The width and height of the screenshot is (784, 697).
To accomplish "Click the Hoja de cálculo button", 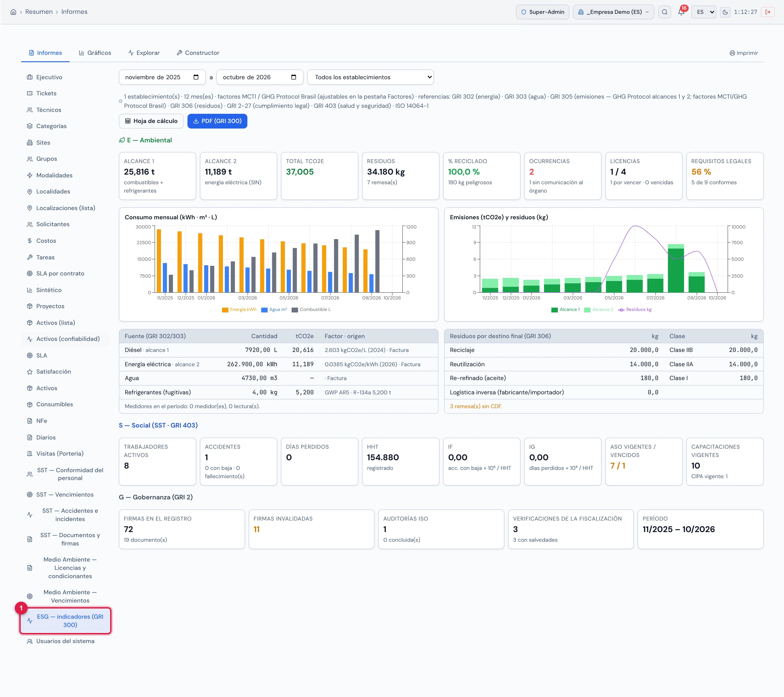I will (x=151, y=121).
